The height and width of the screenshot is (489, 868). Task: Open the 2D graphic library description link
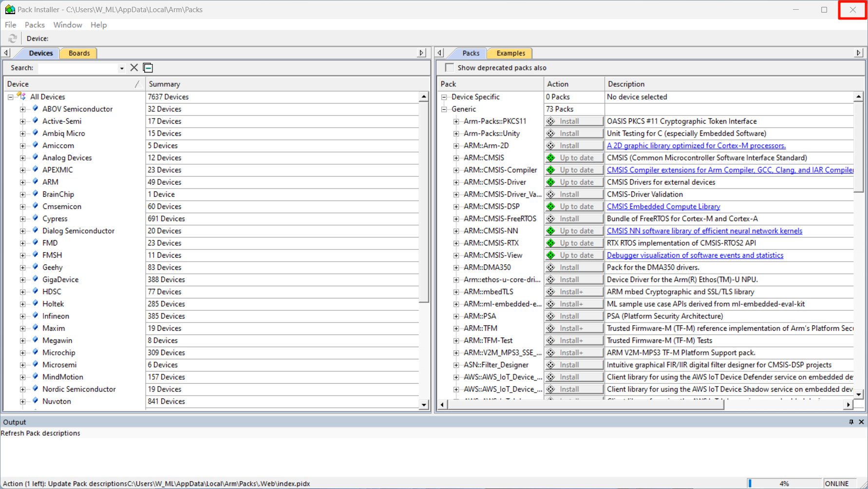click(696, 146)
